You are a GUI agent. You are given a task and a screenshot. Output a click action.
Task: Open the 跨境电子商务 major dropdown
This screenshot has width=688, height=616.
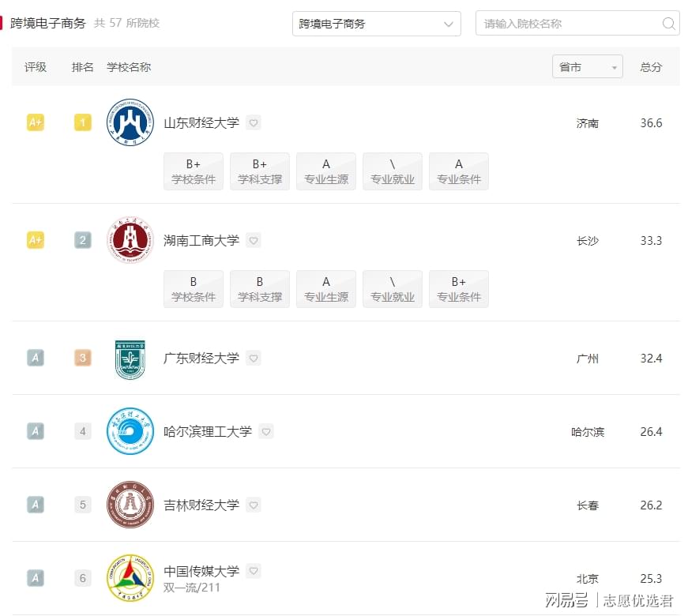(377, 24)
